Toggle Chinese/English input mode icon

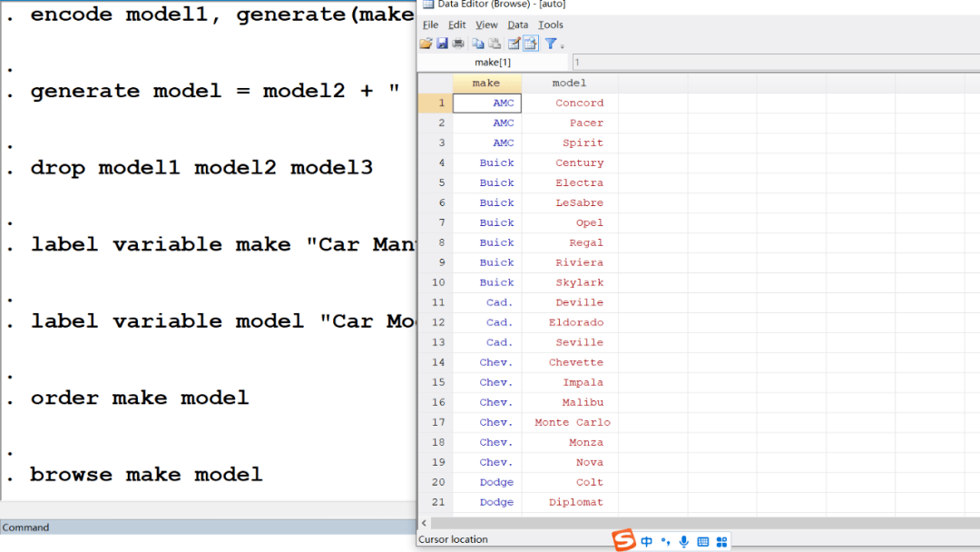click(646, 541)
